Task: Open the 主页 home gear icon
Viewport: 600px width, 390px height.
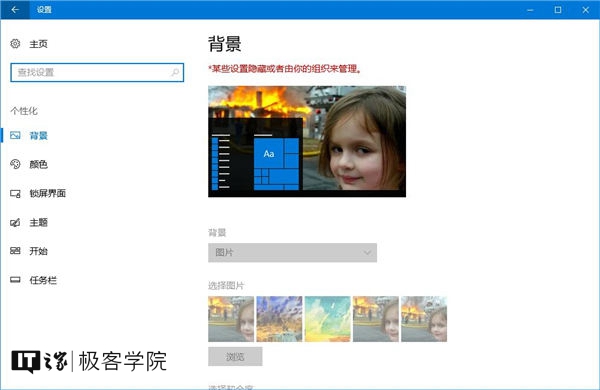Action: [x=15, y=44]
